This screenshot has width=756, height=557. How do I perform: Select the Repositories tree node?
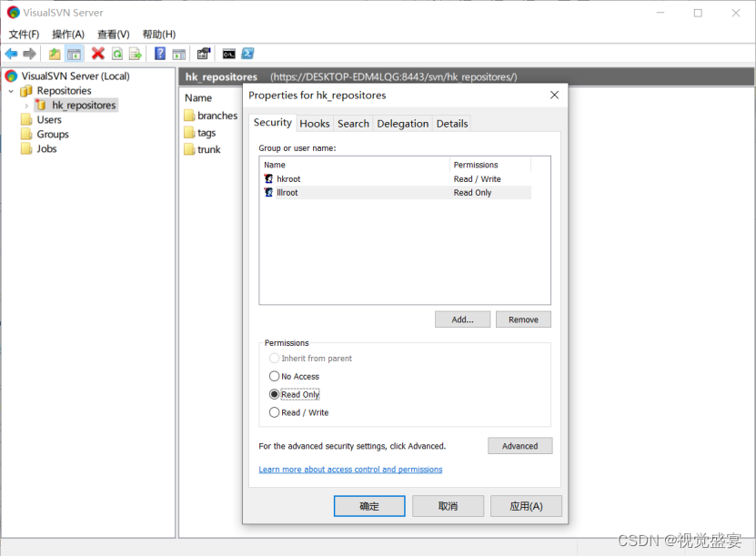64,91
